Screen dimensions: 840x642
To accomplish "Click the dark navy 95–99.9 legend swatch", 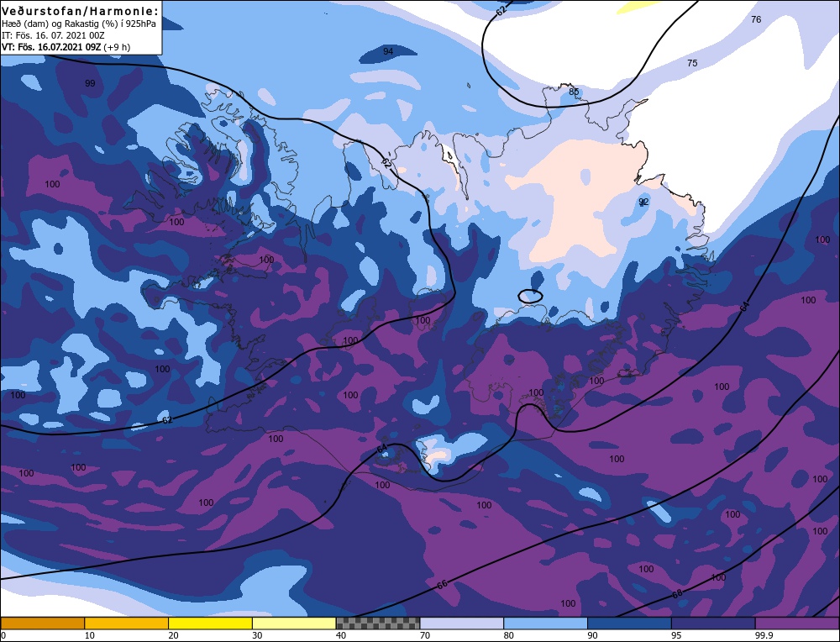I will point(713,623).
